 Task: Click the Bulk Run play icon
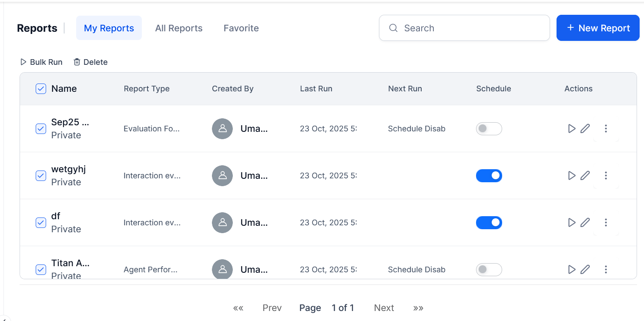(x=23, y=62)
